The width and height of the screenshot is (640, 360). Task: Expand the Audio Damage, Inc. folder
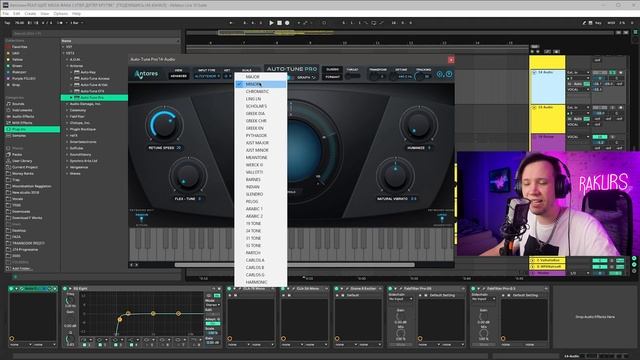(x=67, y=104)
